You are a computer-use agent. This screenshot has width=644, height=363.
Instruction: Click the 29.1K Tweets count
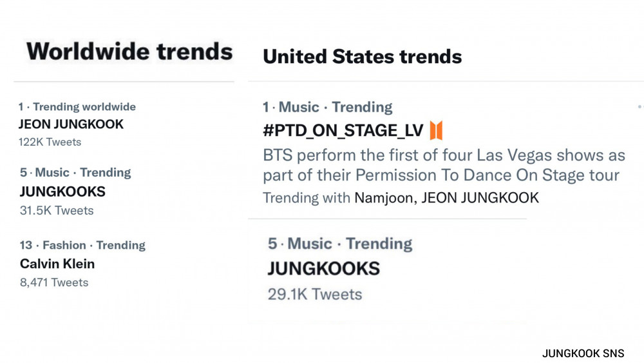click(315, 295)
